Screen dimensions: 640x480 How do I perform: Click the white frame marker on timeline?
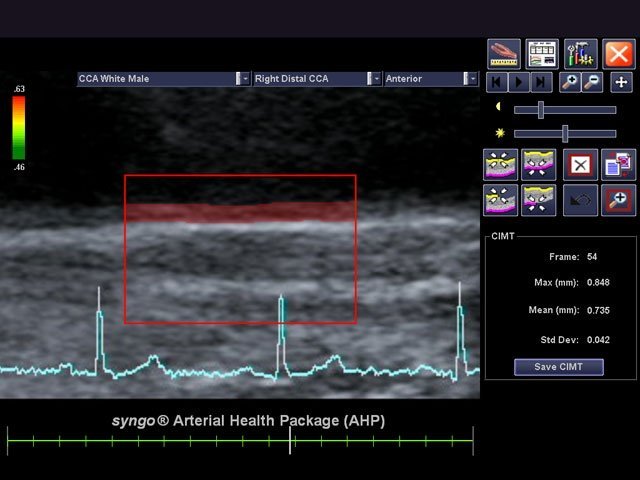click(291, 440)
